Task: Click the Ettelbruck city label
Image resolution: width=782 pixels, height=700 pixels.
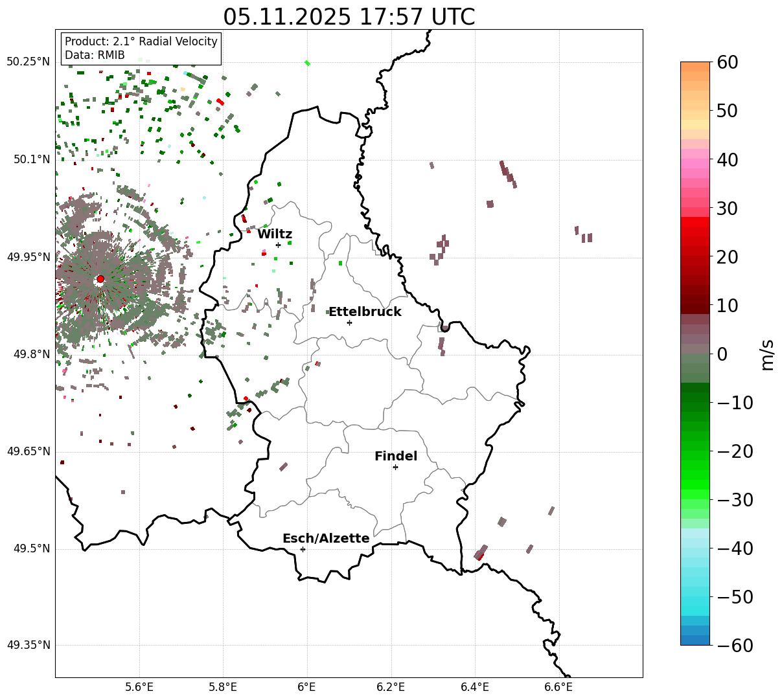Action: pyautogui.click(x=365, y=312)
